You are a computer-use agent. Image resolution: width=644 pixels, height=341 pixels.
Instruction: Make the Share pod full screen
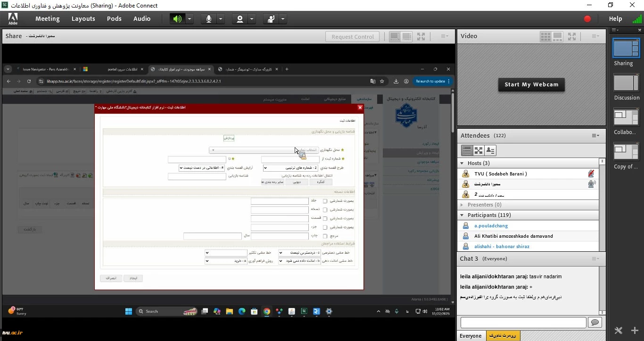pyautogui.click(x=421, y=36)
